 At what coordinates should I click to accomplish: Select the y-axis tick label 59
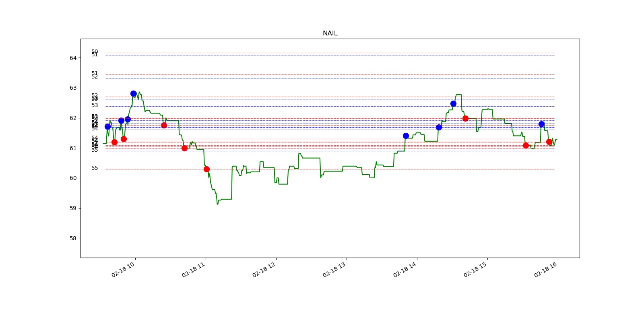[73, 208]
